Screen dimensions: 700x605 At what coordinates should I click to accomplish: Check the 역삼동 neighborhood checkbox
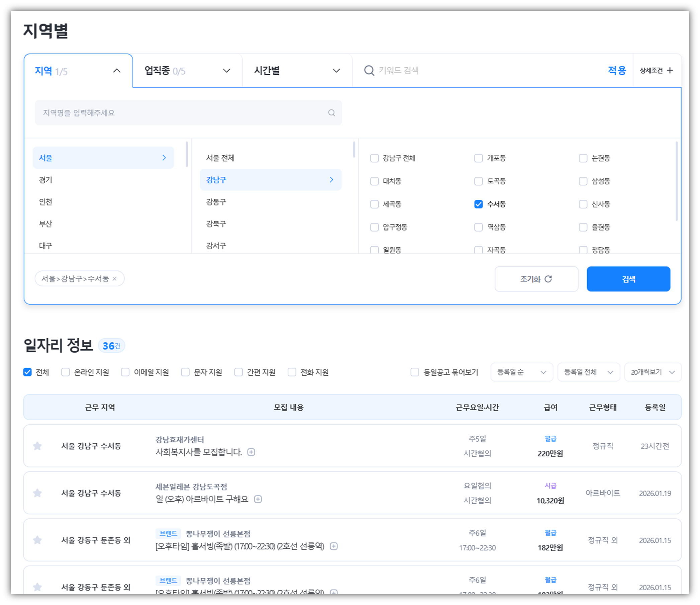point(478,227)
